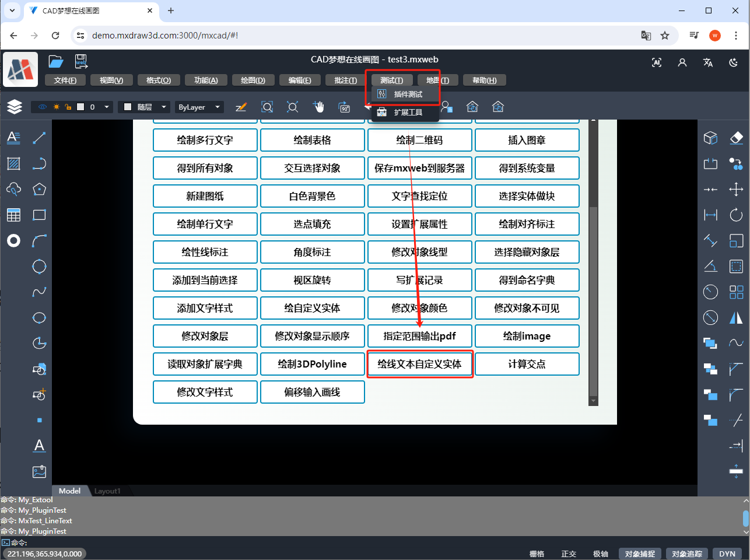Viewport: 750px width, 560px height.
Task: Click the 绘线文本自定义实体 button
Action: click(x=419, y=364)
